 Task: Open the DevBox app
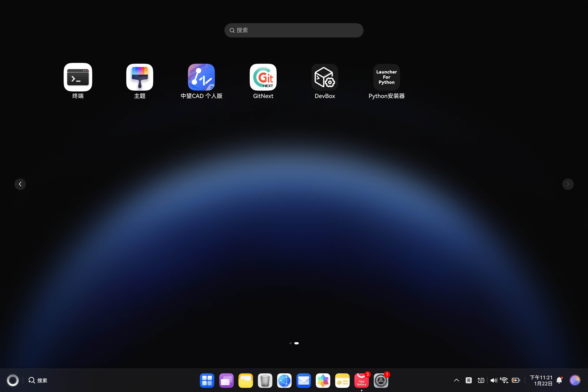pyautogui.click(x=325, y=77)
